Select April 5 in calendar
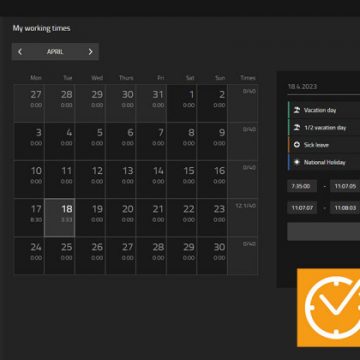The width and height of the screenshot is (360, 360). tap(90, 141)
